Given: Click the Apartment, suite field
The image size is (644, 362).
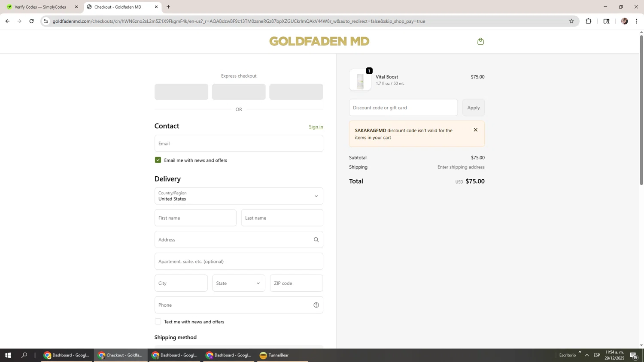Looking at the screenshot, I should point(239,261).
